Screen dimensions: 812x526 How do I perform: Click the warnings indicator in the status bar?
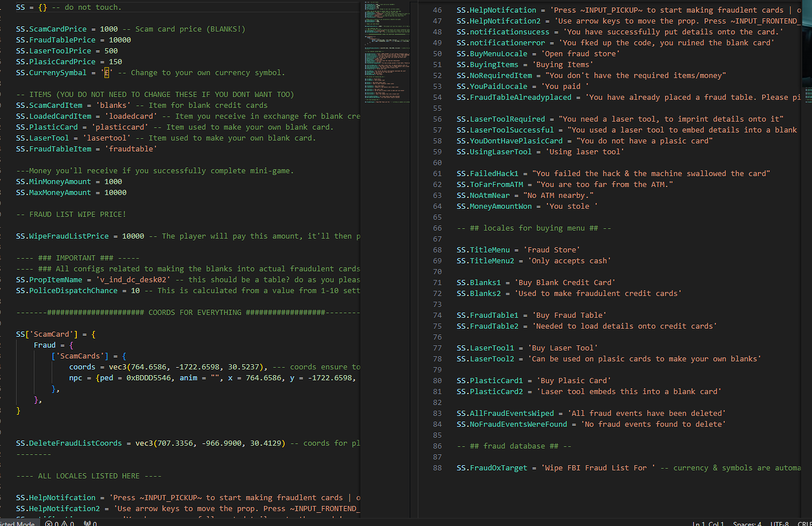(x=68, y=522)
